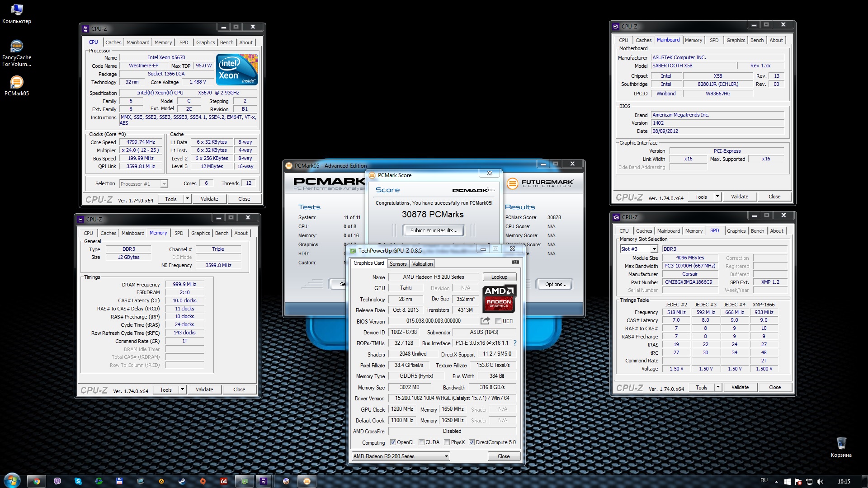Viewport: 868px width, 488px height.
Task: Open the Компьютер desktop icon
Action: (17, 14)
